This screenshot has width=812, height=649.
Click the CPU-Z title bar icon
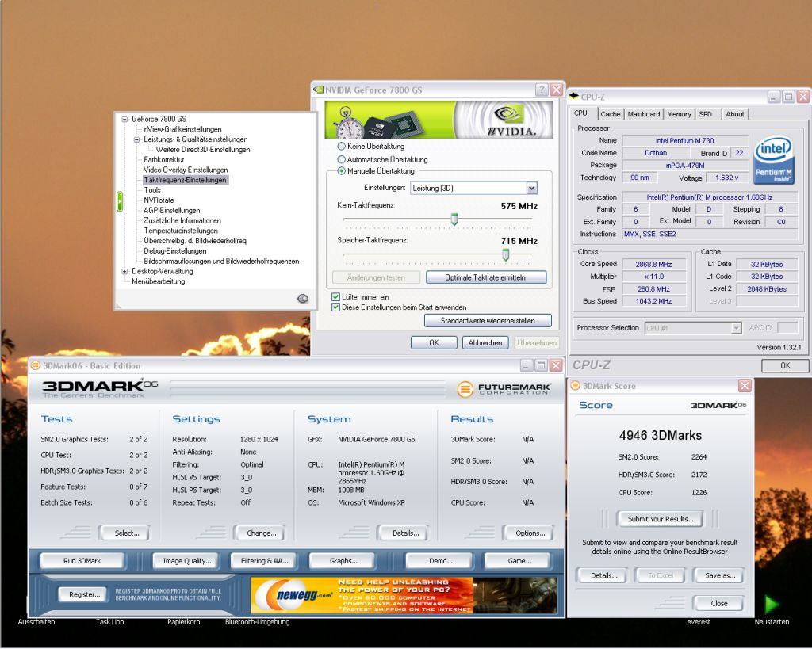pyautogui.click(x=574, y=96)
